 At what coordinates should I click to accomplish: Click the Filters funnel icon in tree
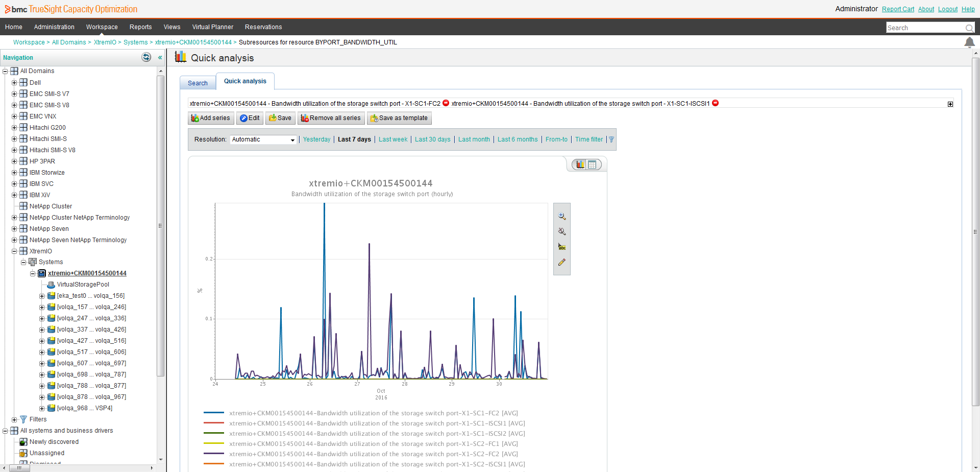click(x=23, y=419)
